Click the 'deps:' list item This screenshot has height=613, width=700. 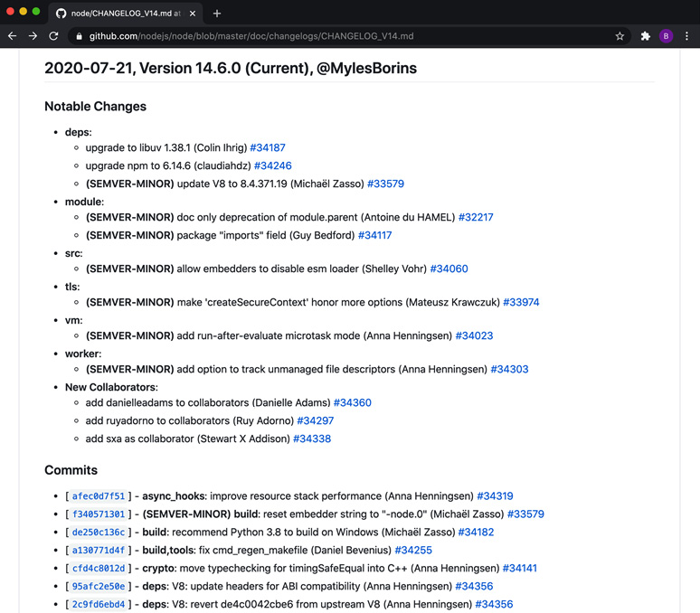78,132
